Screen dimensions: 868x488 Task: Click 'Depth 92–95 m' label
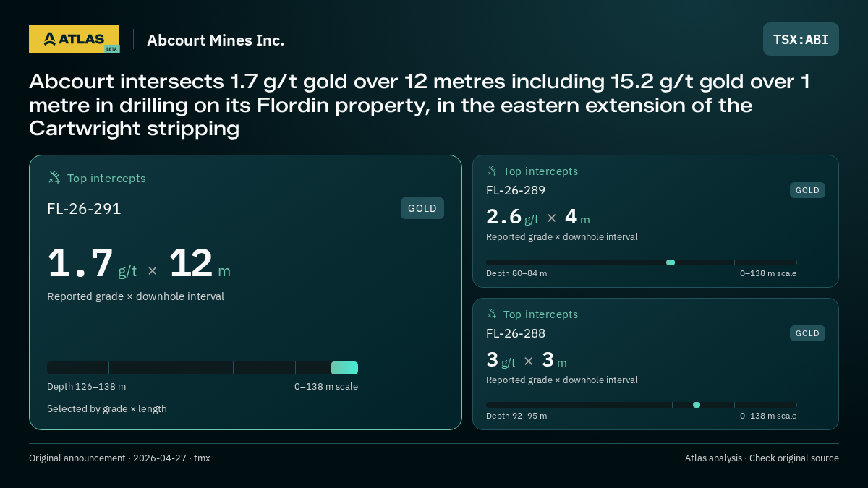point(516,416)
